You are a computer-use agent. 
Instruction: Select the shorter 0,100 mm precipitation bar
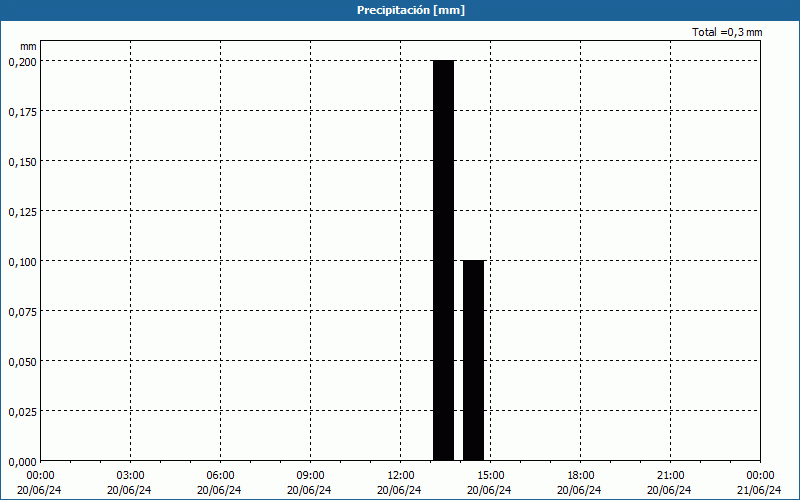pos(473,360)
